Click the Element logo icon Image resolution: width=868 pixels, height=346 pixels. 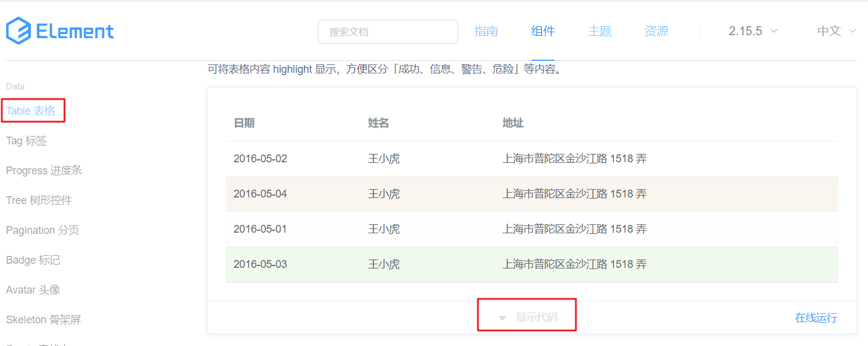point(18,31)
